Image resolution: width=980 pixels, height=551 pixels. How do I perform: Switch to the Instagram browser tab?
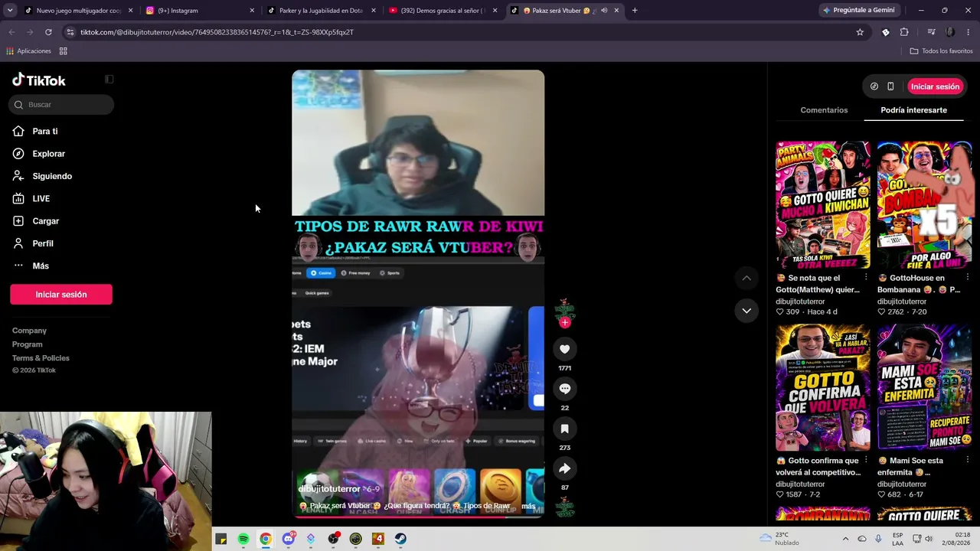pyautogui.click(x=198, y=11)
